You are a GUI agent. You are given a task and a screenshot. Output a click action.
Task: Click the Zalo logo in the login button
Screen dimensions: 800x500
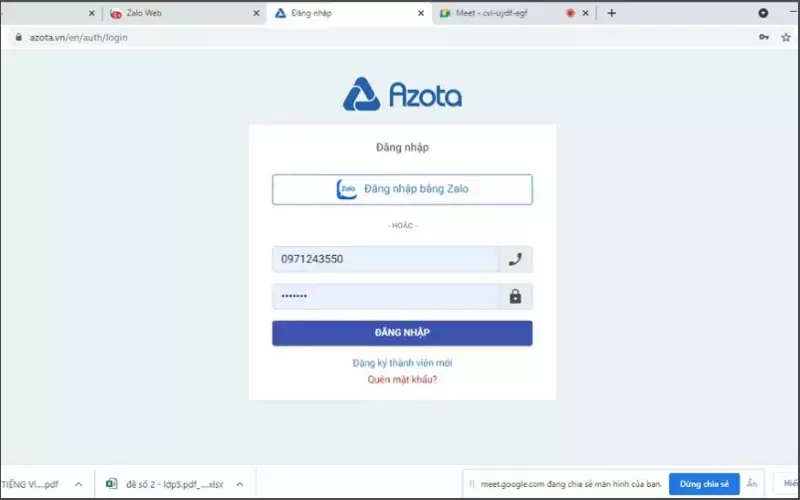click(x=346, y=189)
